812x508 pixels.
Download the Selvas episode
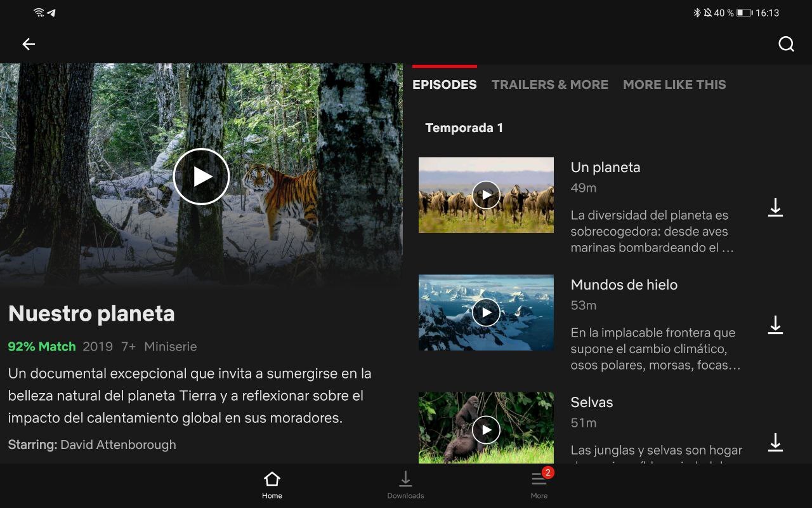coord(775,443)
